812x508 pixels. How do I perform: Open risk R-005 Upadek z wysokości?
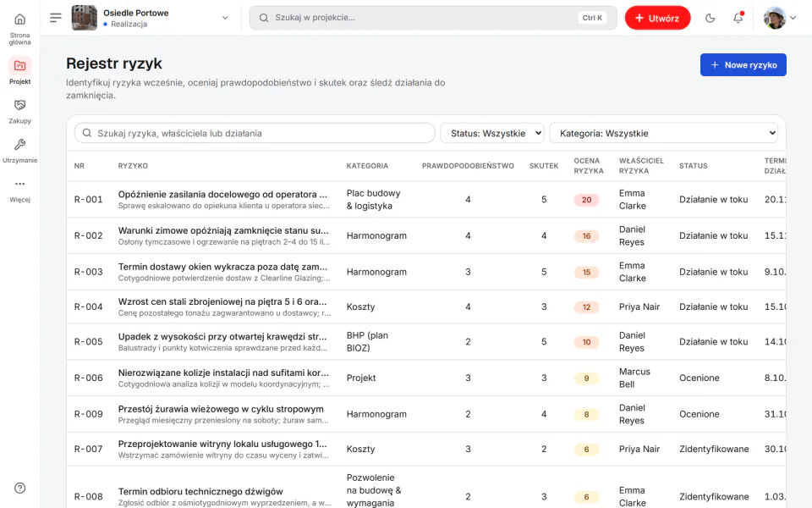222,336
